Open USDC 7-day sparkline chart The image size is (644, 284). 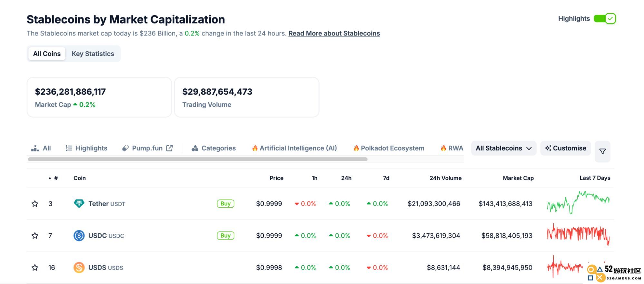(x=578, y=235)
